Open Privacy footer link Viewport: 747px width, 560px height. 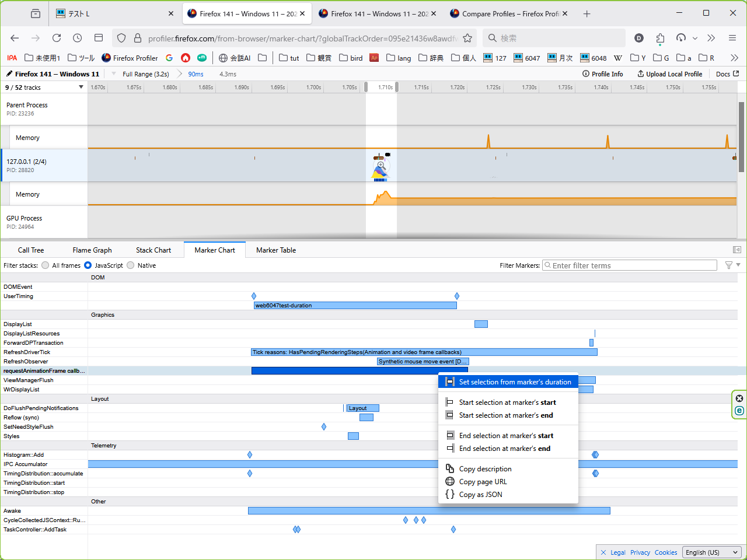click(x=640, y=552)
